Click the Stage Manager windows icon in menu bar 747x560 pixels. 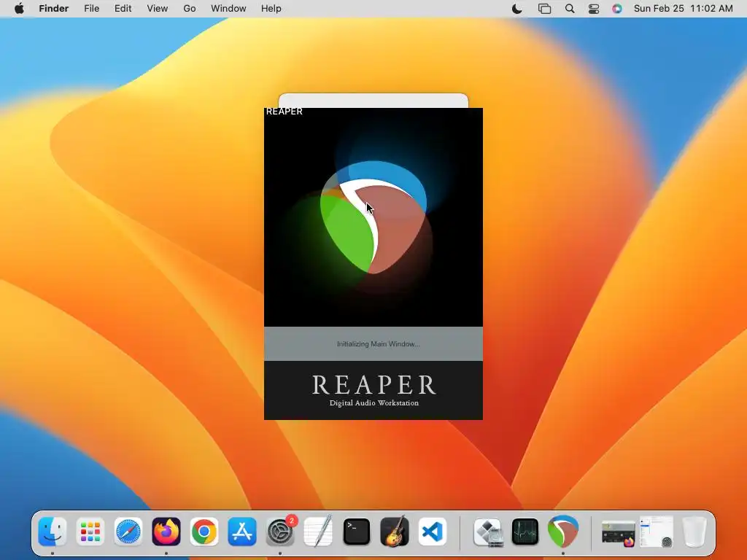coord(544,9)
